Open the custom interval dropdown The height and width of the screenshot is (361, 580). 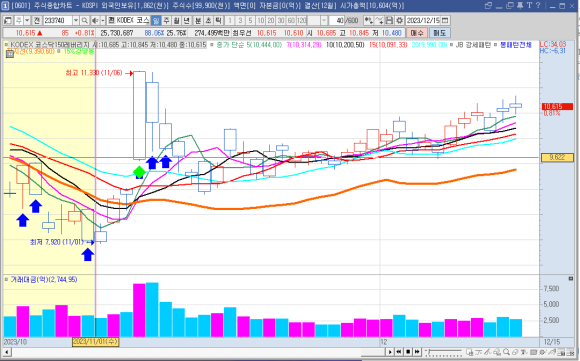click(x=324, y=20)
